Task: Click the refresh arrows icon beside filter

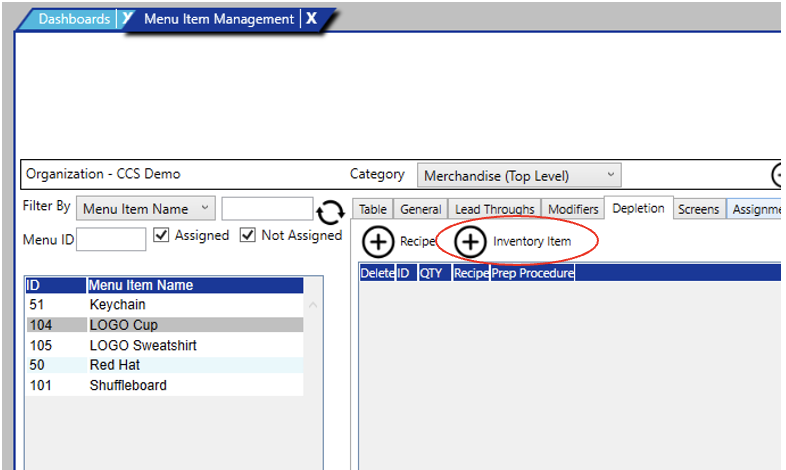Action: click(x=330, y=213)
